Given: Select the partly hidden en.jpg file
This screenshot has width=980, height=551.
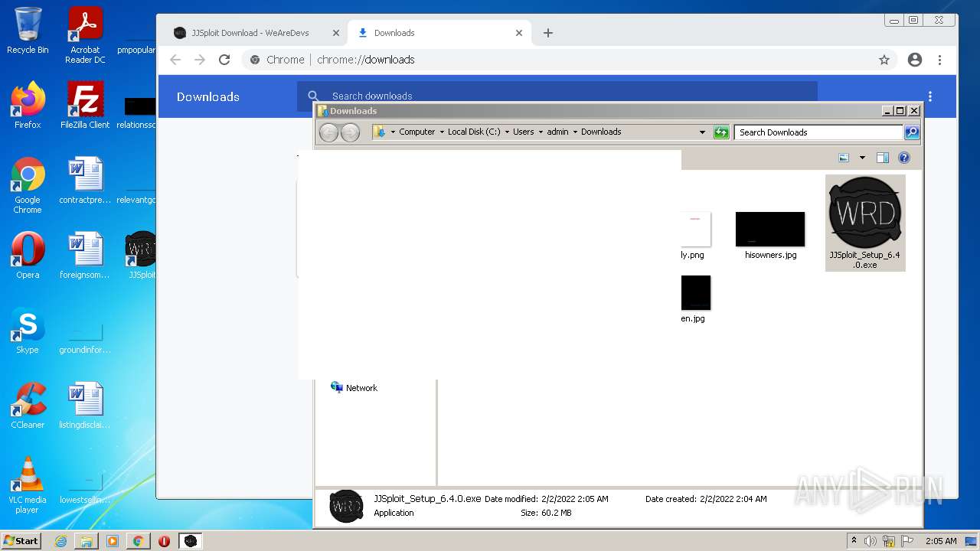Looking at the screenshot, I should coord(695,299).
